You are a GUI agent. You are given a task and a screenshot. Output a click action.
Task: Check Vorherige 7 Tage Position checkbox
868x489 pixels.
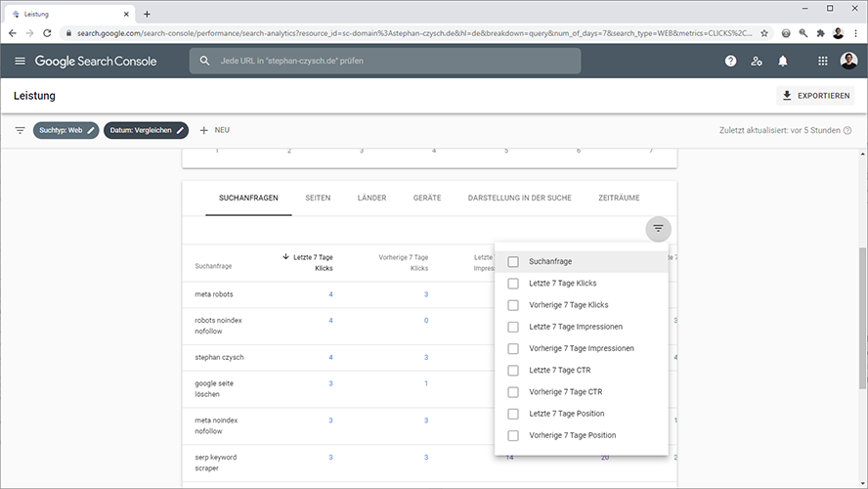click(x=513, y=435)
